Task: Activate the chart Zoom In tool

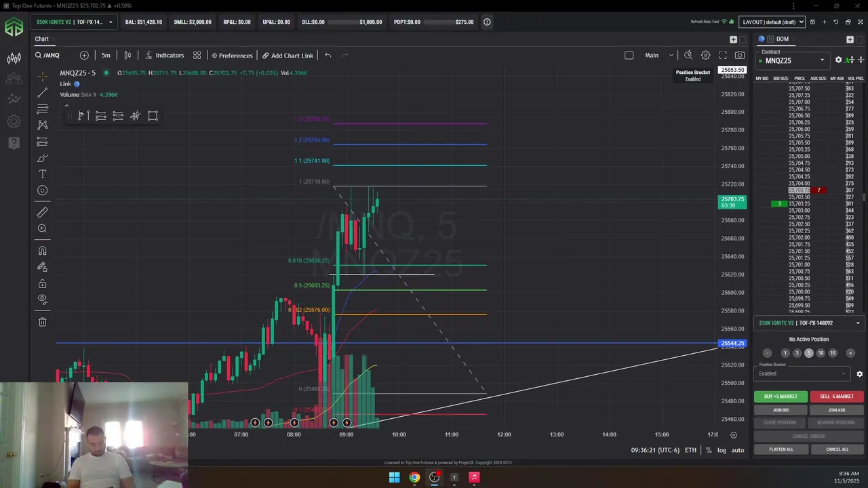Action: [x=42, y=228]
